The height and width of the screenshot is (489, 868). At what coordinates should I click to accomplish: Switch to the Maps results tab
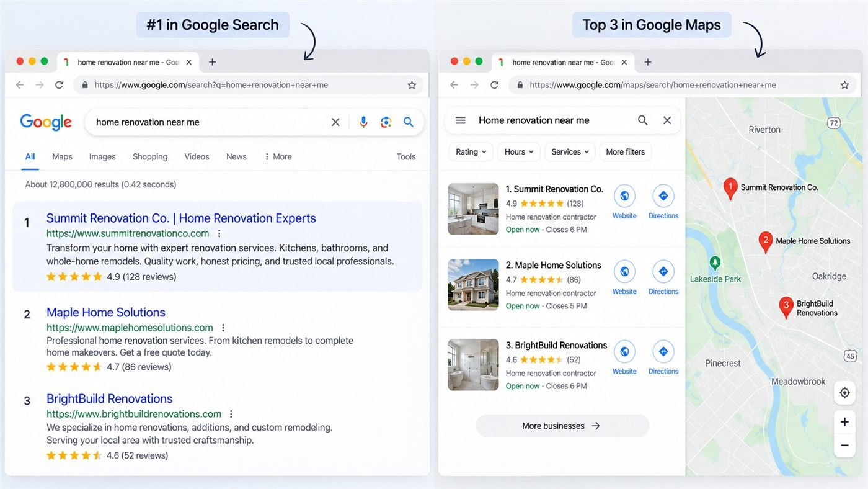click(x=62, y=157)
